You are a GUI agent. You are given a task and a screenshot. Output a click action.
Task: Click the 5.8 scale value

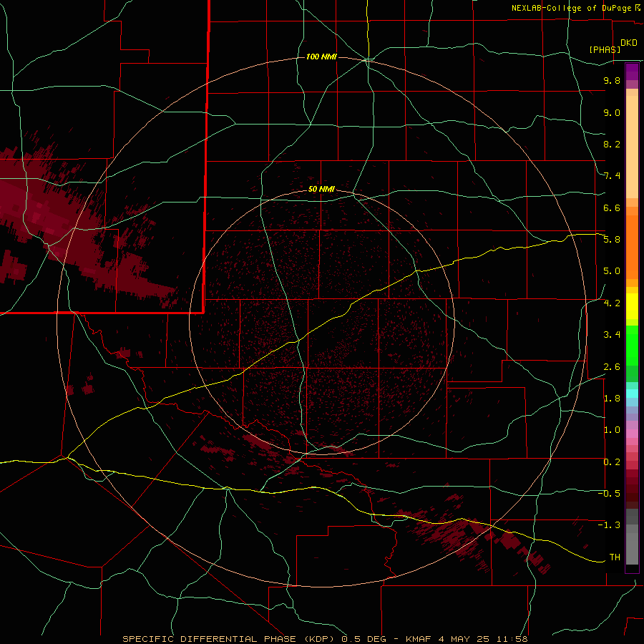pyautogui.click(x=612, y=240)
